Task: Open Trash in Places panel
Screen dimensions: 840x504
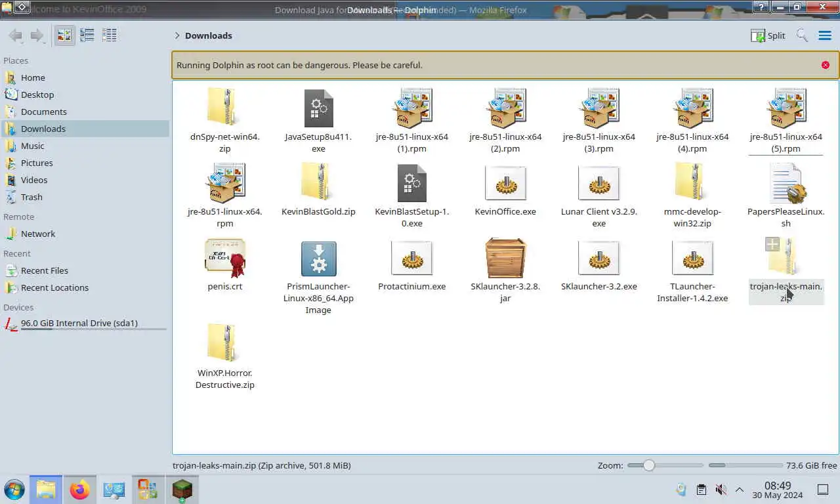Action: point(85,197)
